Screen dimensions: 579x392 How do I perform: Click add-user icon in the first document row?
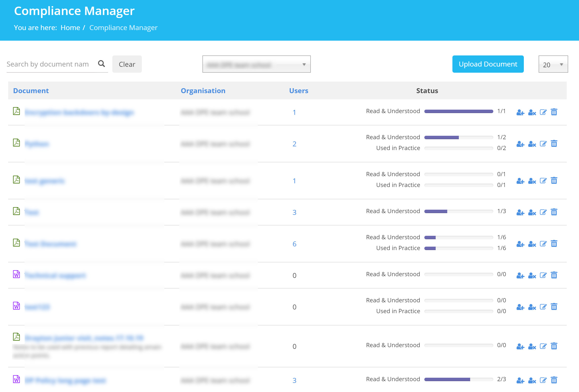coord(520,112)
